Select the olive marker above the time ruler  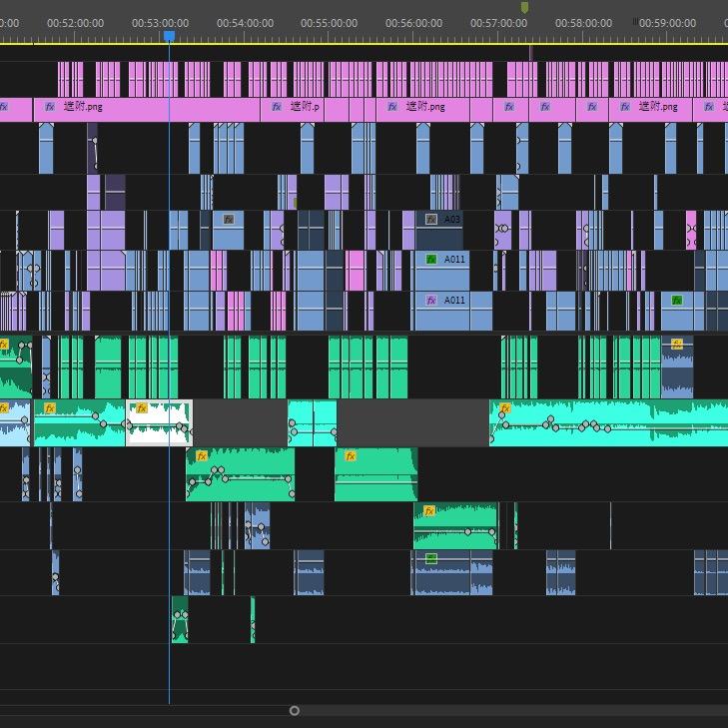(x=524, y=8)
